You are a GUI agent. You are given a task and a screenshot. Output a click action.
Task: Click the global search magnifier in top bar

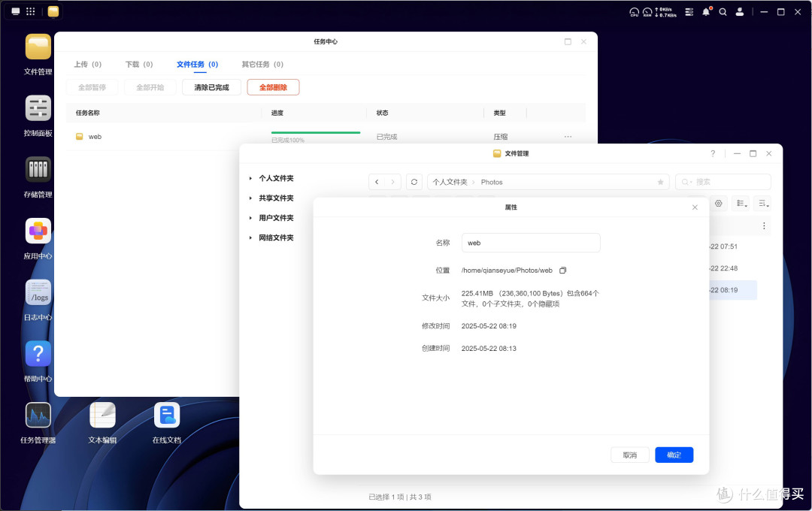(x=723, y=11)
